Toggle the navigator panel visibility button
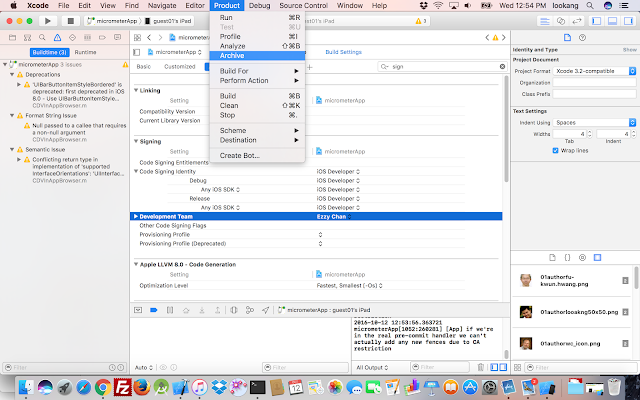The width and height of the screenshot is (640, 400). (x=596, y=21)
